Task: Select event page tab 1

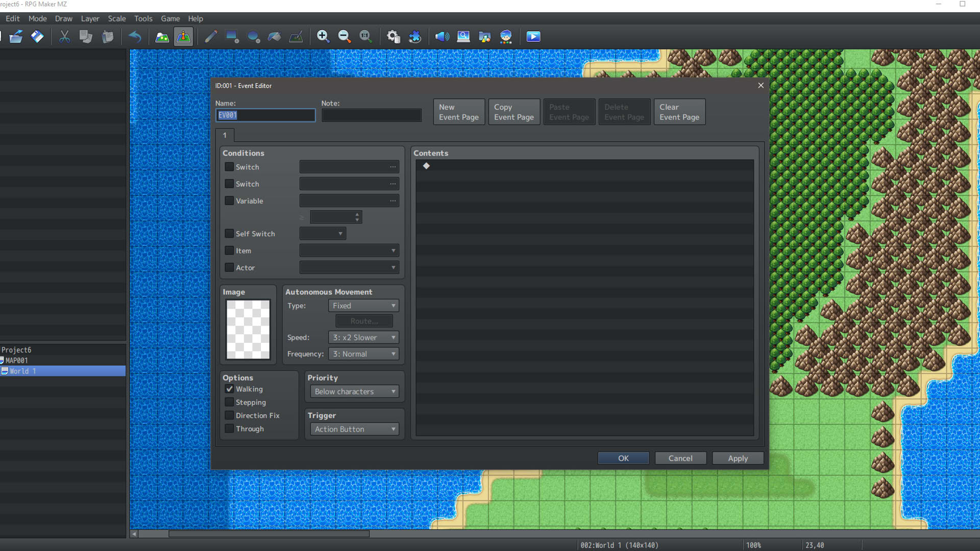Action: (x=225, y=135)
